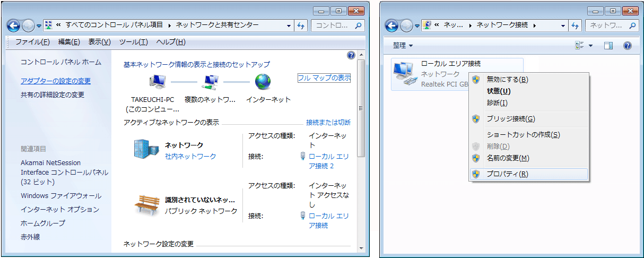This screenshot has width=644, height=258.
Task: Open the ツール(T) menu
Action: pyautogui.click(x=133, y=42)
